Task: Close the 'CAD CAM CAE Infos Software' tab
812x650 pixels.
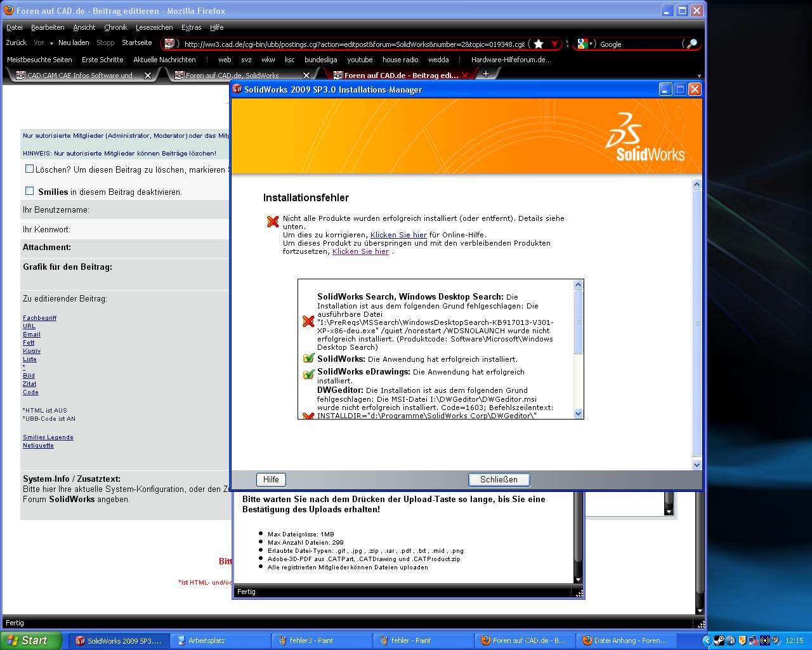Action: (x=148, y=75)
